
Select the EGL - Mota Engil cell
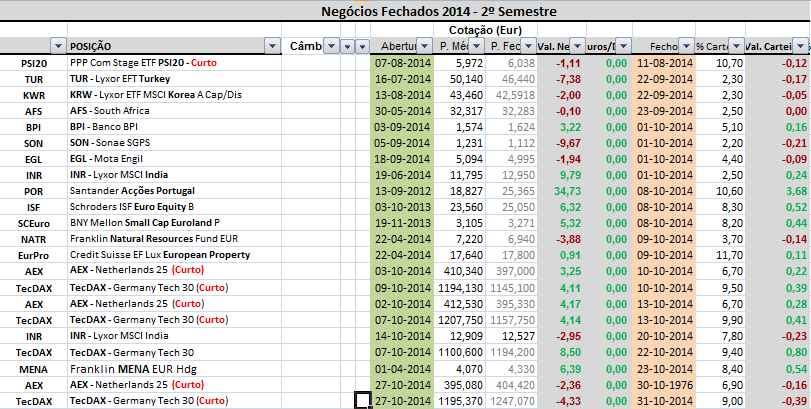(174, 159)
